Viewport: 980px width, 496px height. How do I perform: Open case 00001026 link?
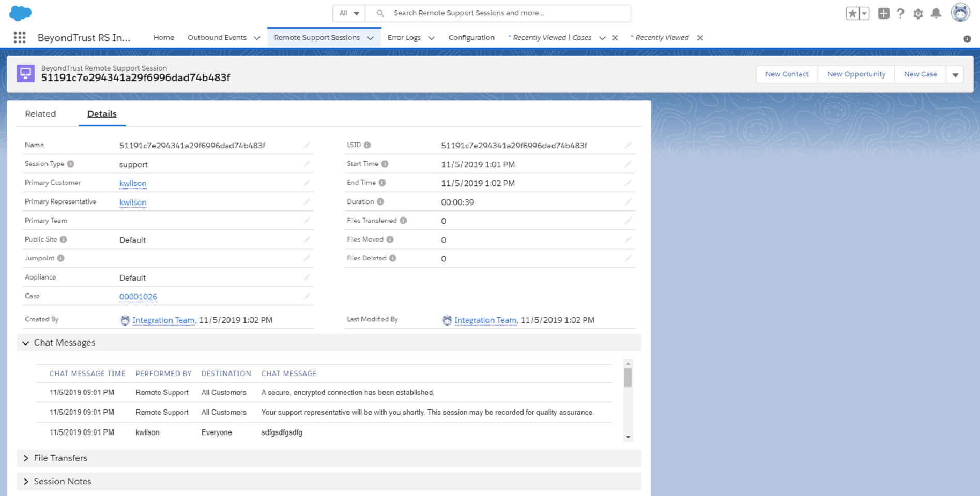tap(138, 297)
